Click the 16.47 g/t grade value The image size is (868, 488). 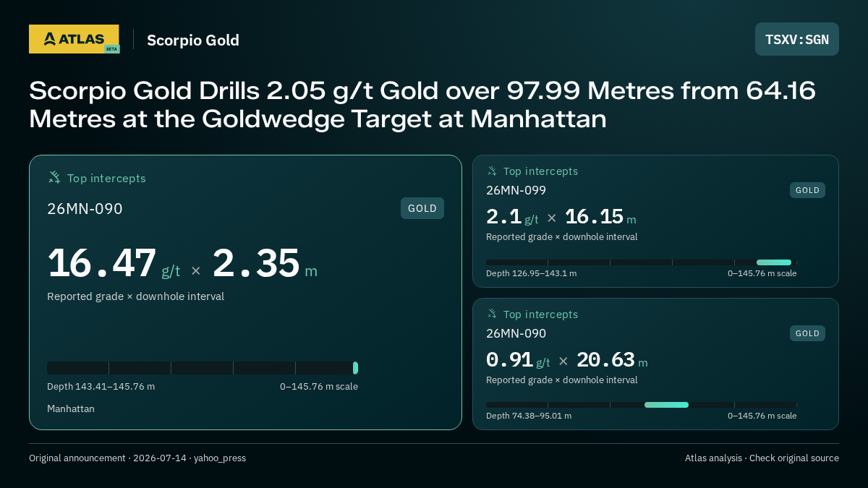pos(114,263)
